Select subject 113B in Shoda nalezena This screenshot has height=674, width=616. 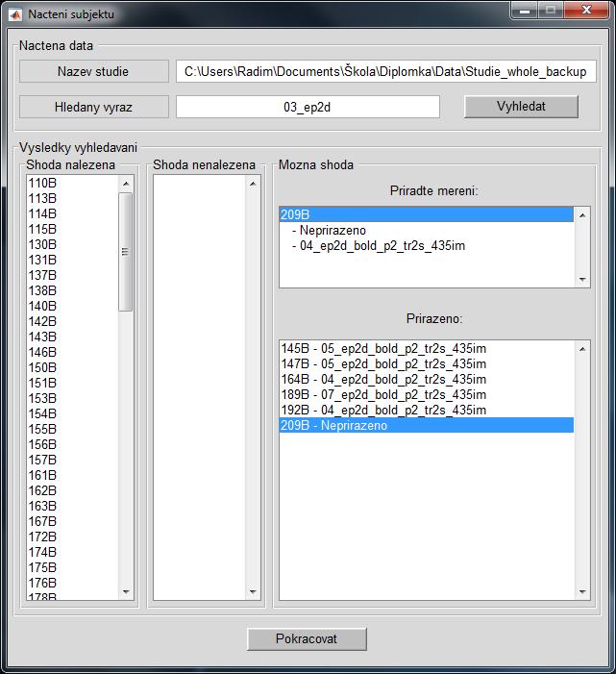tap(72, 199)
